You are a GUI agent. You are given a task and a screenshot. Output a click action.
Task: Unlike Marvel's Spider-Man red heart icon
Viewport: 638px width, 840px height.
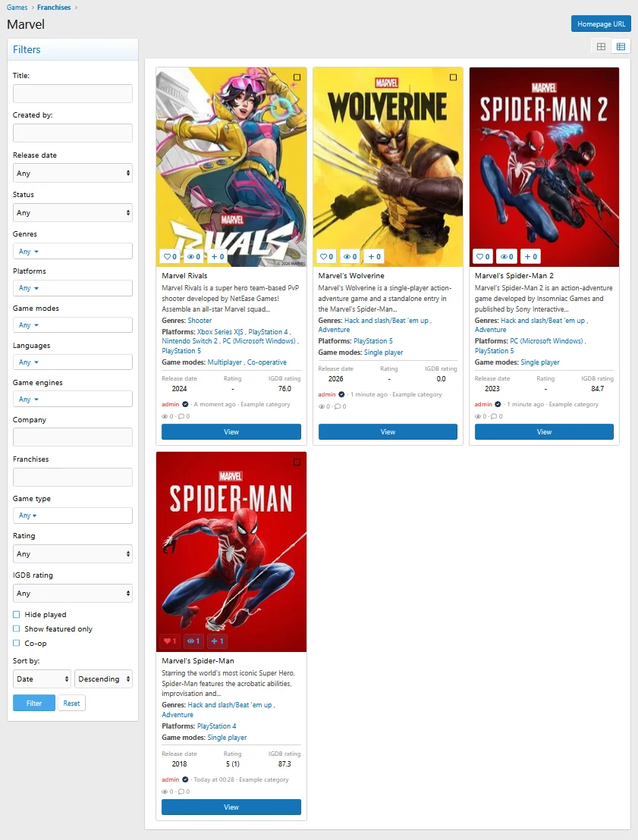[170, 641]
